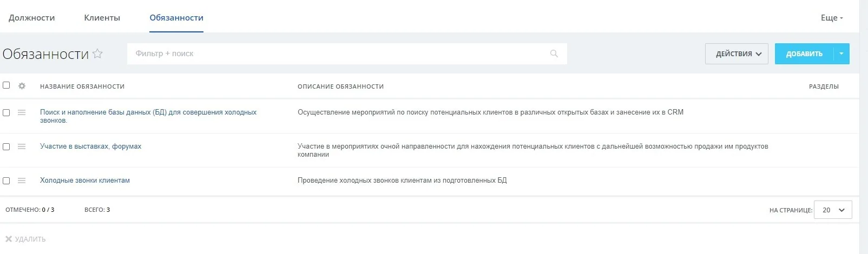Viewport: 868px width, 254px height.
Task: Expand the arrow beside Добавить button
Action: [x=841, y=54]
